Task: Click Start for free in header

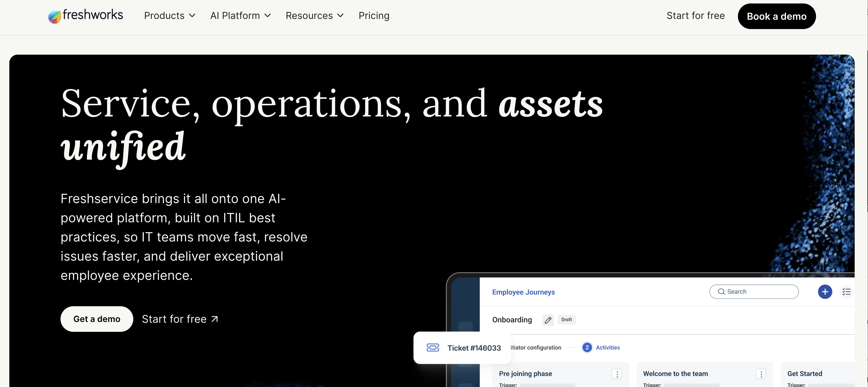Action: click(x=696, y=15)
